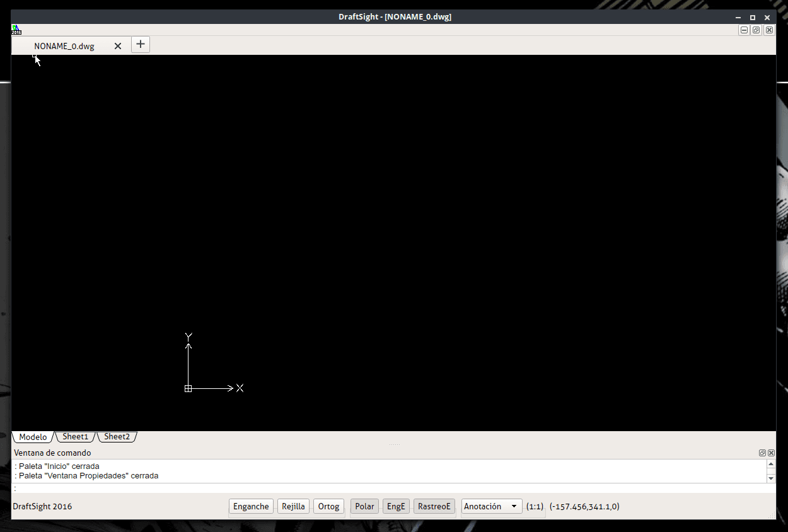Restore the inner document window
Image resolution: width=788 pixels, height=532 pixels.
click(756, 30)
